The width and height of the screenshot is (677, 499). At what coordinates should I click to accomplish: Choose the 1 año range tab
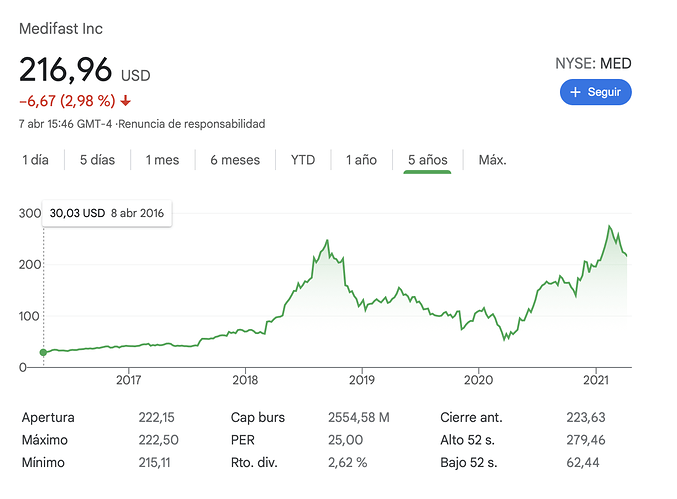point(361,160)
